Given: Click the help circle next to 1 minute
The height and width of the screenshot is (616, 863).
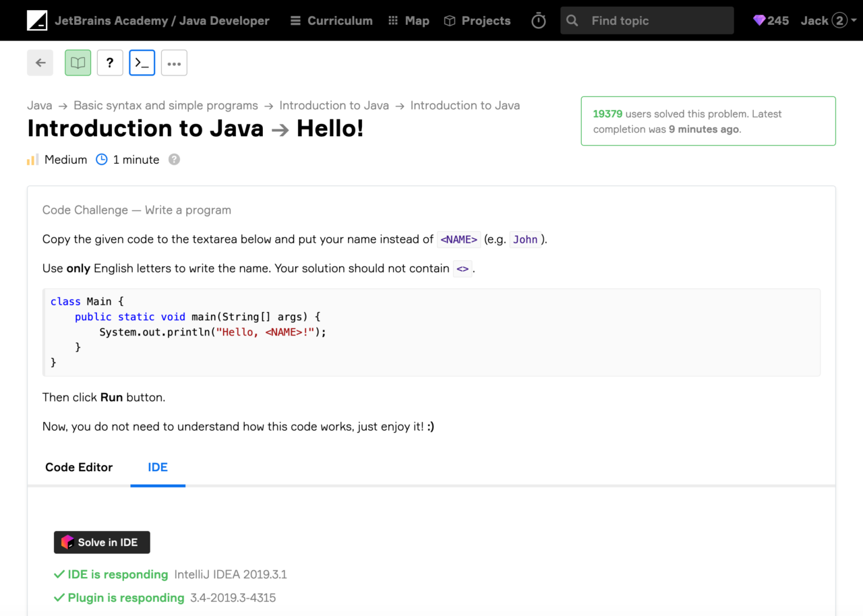Looking at the screenshot, I should tap(174, 159).
